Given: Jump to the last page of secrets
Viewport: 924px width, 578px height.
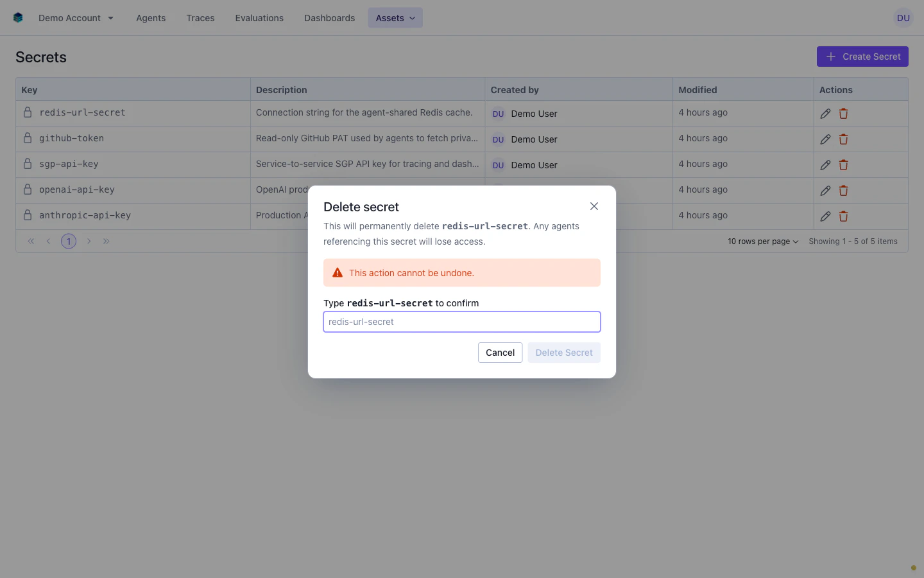Looking at the screenshot, I should pyautogui.click(x=107, y=241).
